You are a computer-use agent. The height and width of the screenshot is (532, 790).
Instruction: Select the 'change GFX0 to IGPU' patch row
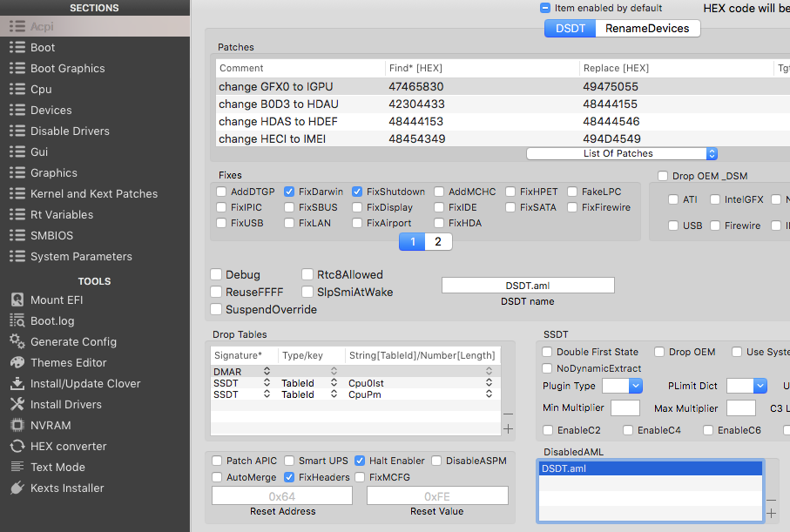click(x=503, y=87)
